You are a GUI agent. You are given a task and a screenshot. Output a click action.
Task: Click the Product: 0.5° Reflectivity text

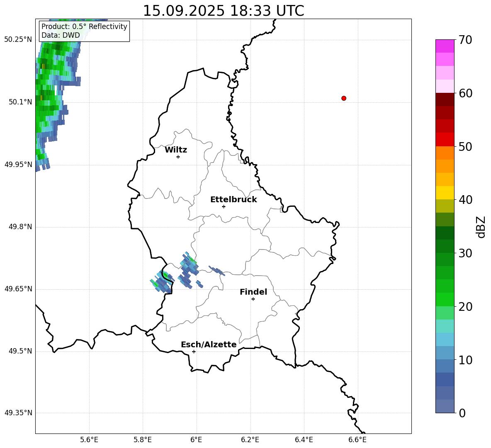pos(84,26)
